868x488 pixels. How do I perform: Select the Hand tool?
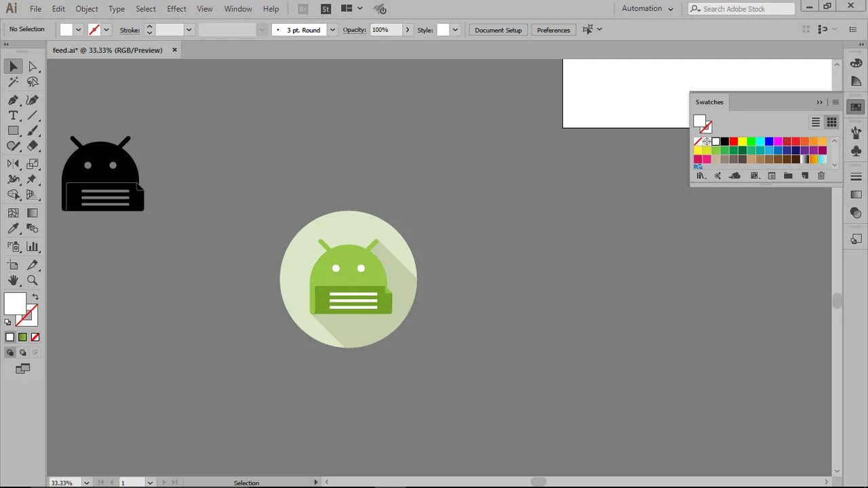click(x=14, y=280)
